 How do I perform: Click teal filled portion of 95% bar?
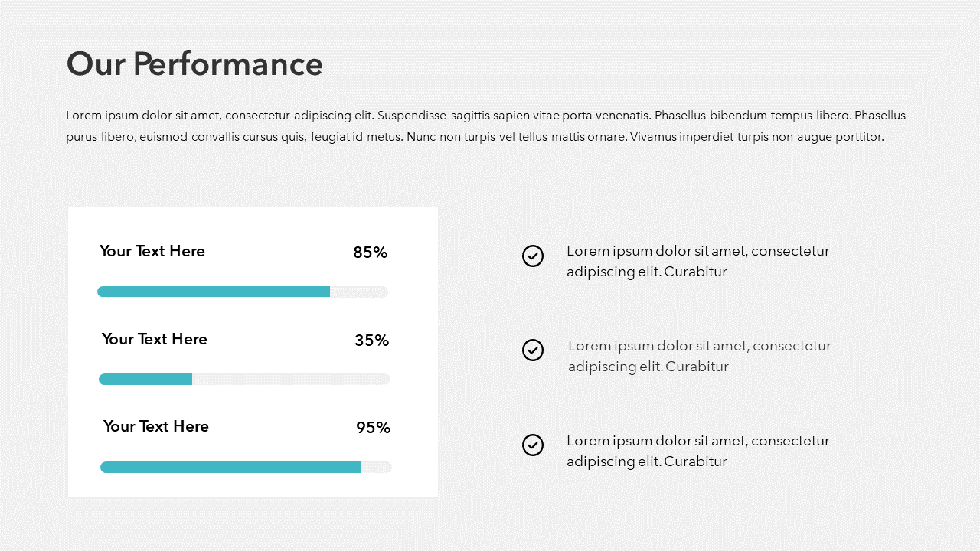[230, 467]
